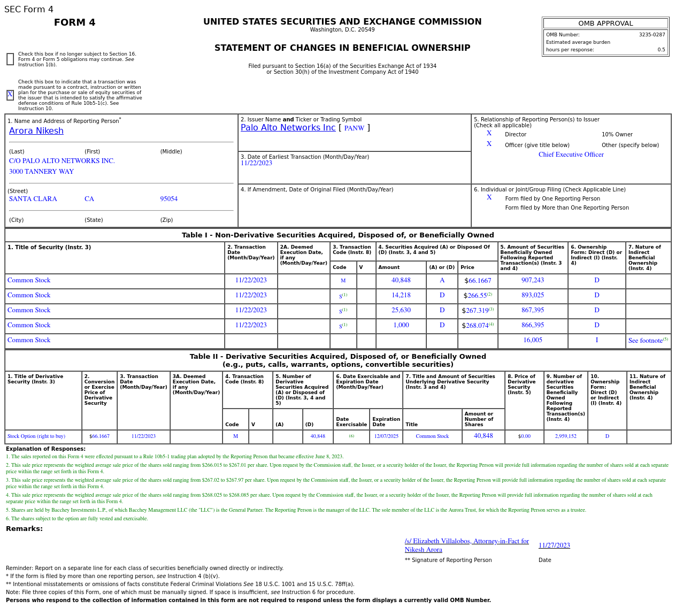The width and height of the screenshot is (676, 616).
Task: Click the earliest transaction date 11/22/2023
Action: coord(256,163)
